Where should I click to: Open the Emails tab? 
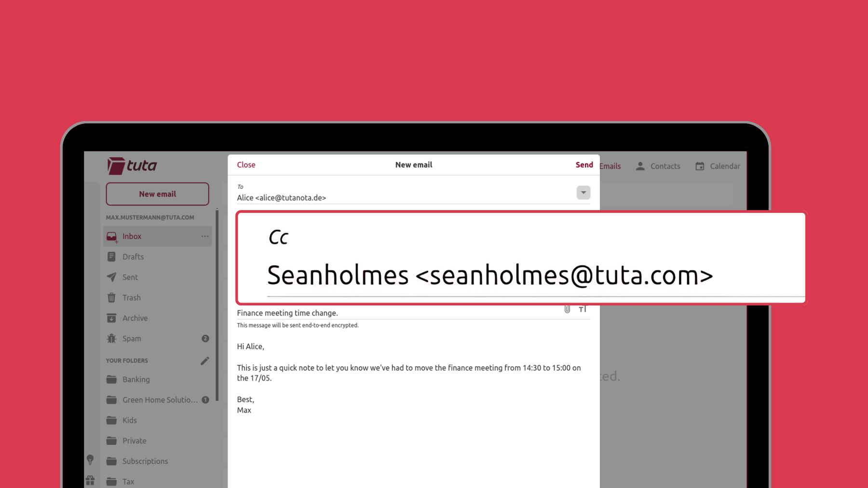click(x=610, y=166)
